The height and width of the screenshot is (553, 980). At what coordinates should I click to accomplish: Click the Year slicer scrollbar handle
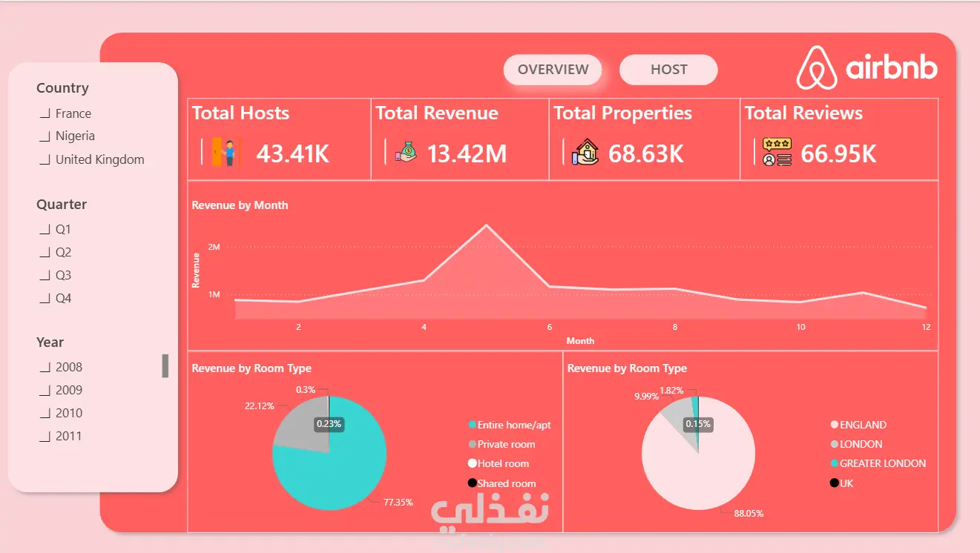pos(165,365)
